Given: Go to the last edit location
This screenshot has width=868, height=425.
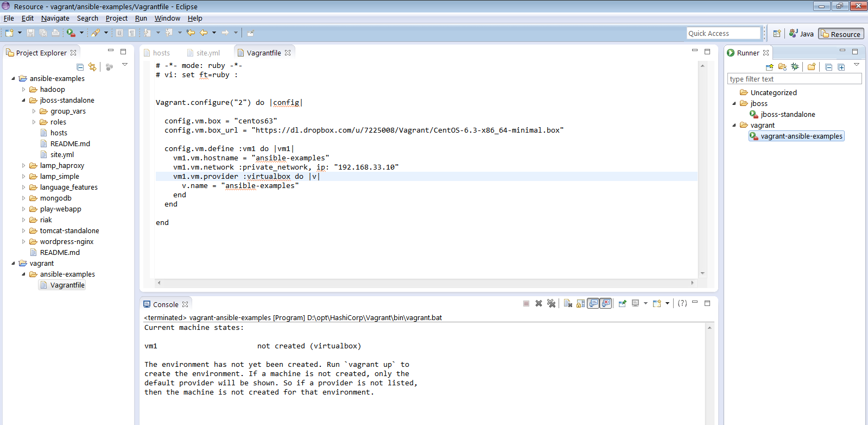Looking at the screenshot, I should (x=191, y=33).
